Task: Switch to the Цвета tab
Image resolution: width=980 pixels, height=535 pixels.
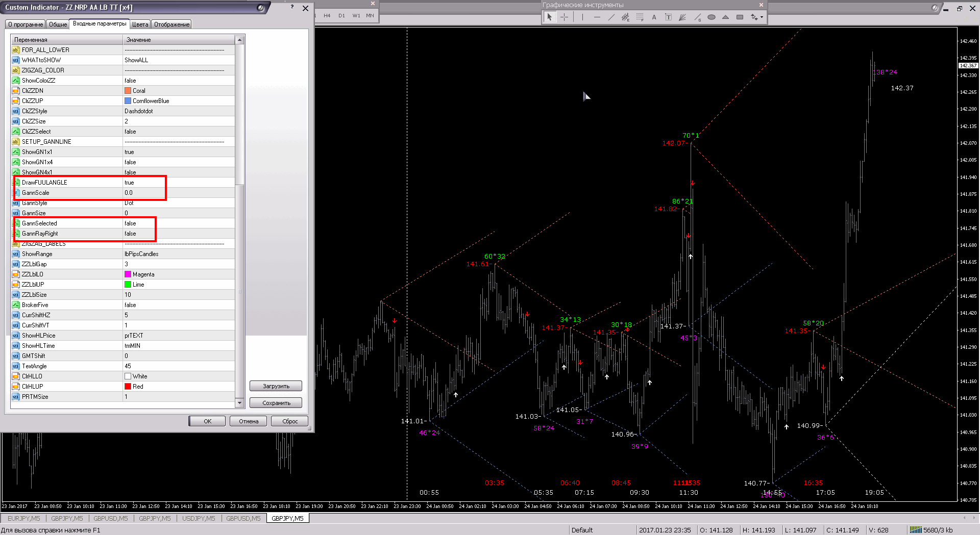Action: tap(140, 24)
